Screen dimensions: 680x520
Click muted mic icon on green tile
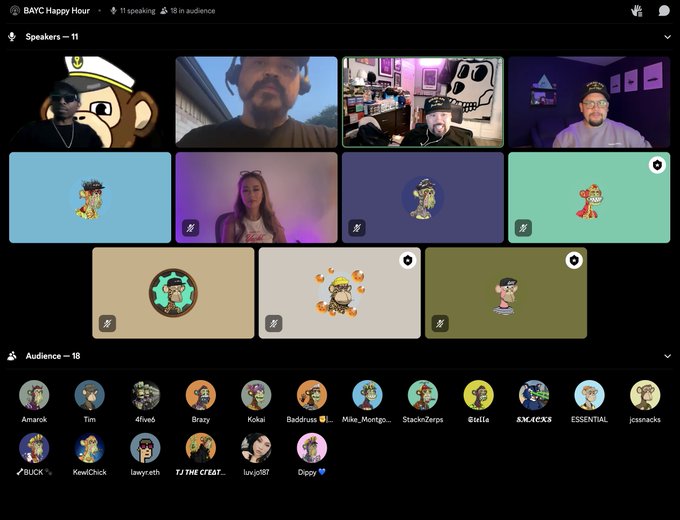(523, 228)
